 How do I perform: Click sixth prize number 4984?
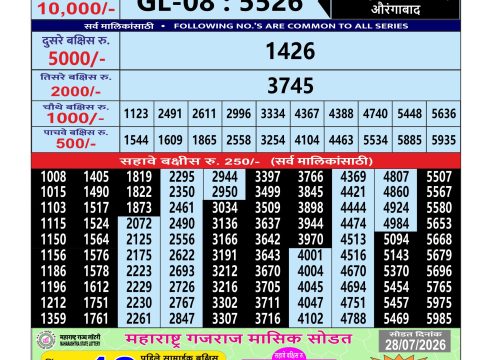tap(396, 224)
